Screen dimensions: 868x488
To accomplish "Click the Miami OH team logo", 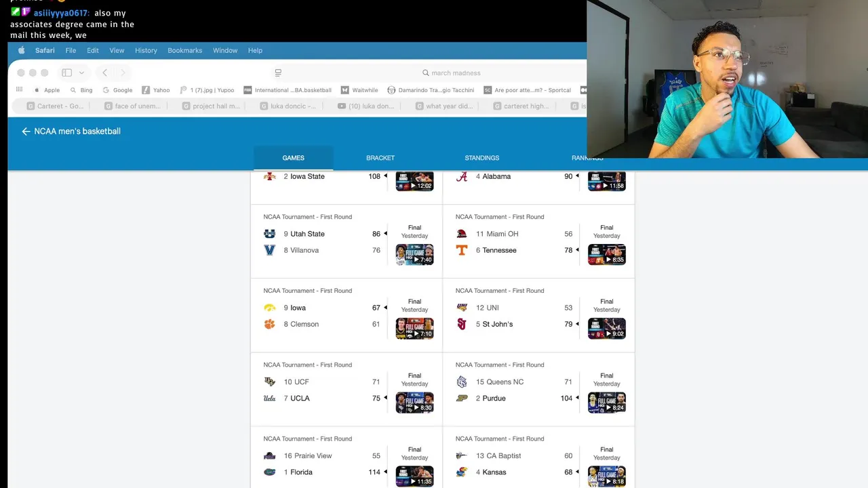I will (x=462, y=234).
